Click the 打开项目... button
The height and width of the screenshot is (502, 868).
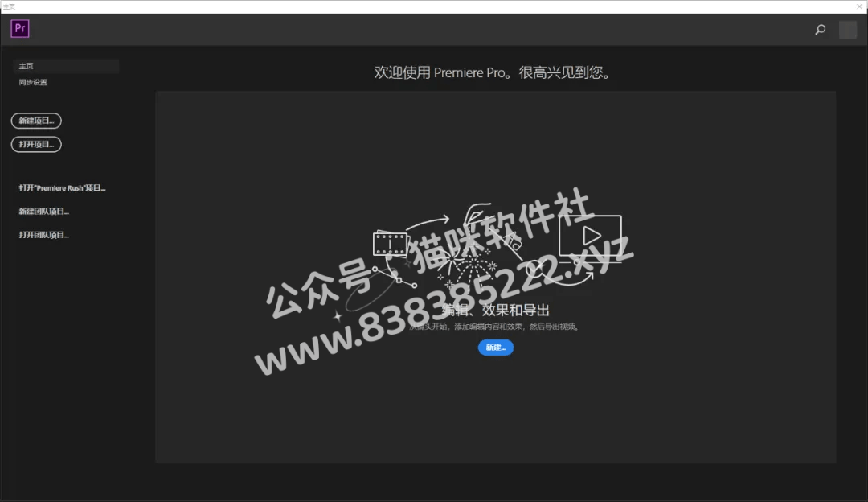pyautogui.click(x=36, y=145)
